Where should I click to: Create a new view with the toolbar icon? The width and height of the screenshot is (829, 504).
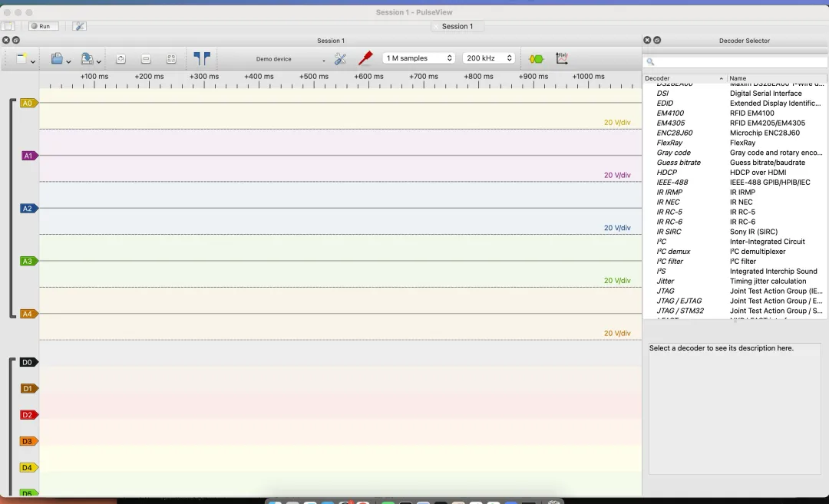tap(21, 58)
